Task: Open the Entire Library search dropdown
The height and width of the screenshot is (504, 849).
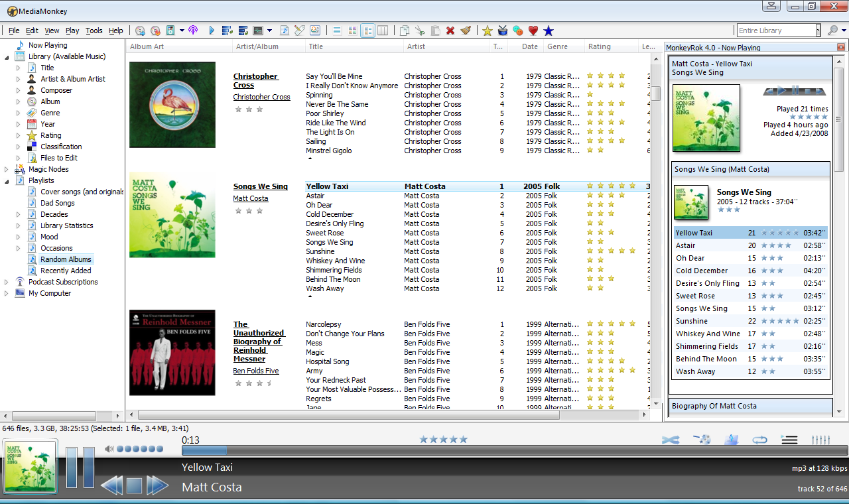Action: (818, 31)
